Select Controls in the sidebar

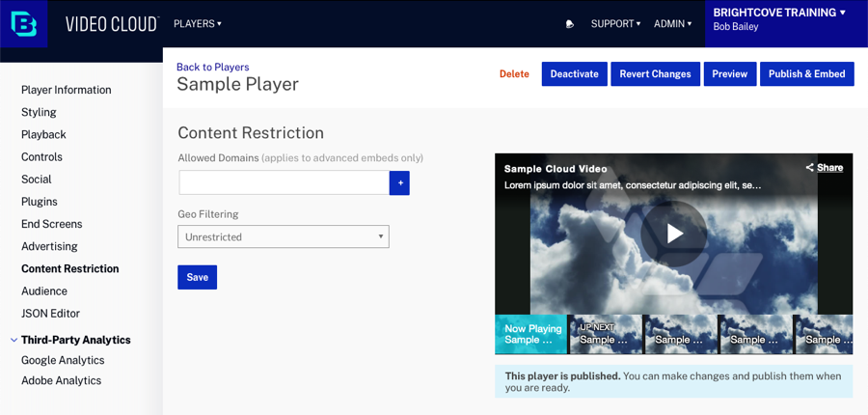42,156
